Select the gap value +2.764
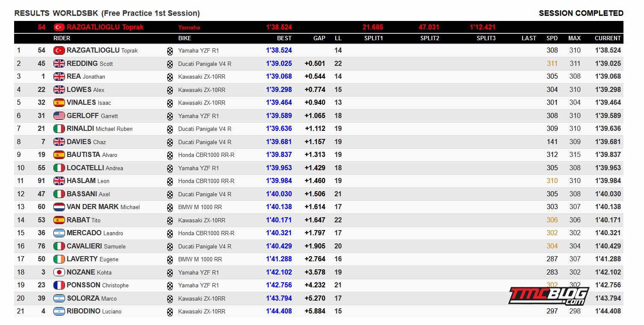This screenshot has height=325, width=644. coord(315,259)
